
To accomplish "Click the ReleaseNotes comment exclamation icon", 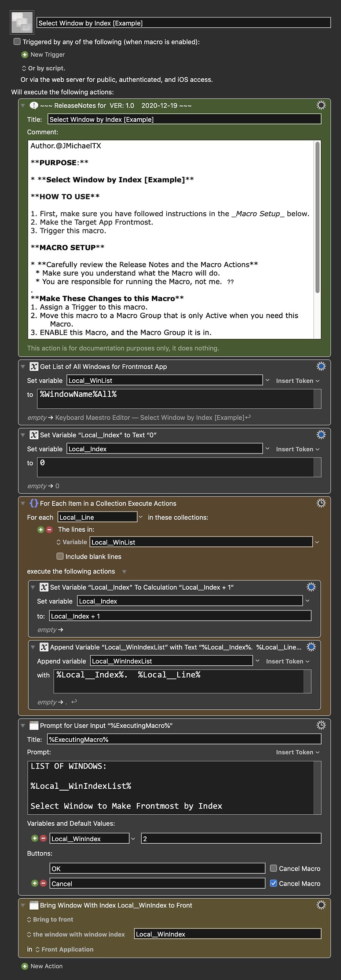I will (34, 105).
